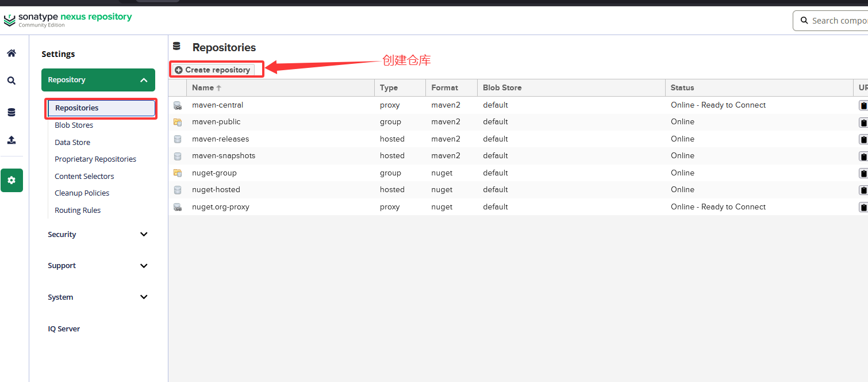Click maven-central status 'Online - Ready to Connect'
This screenshot has height=382, width=868.
tap(718, 105)
